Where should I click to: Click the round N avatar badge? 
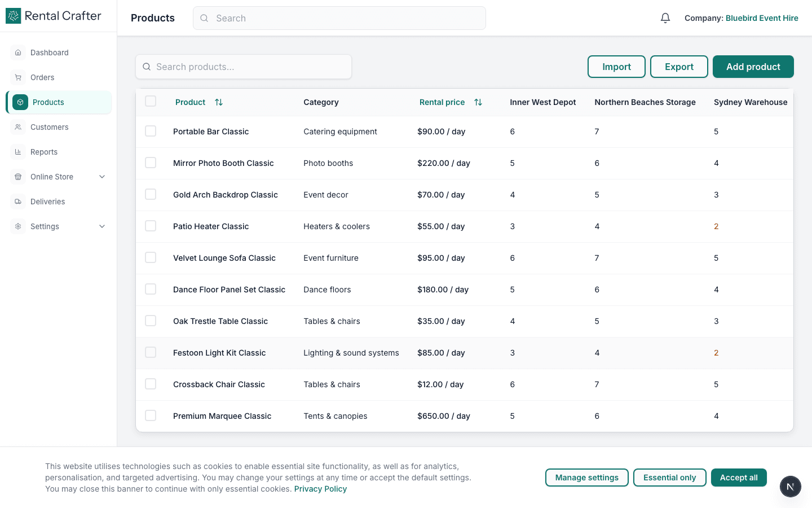[x=791, y=487]
